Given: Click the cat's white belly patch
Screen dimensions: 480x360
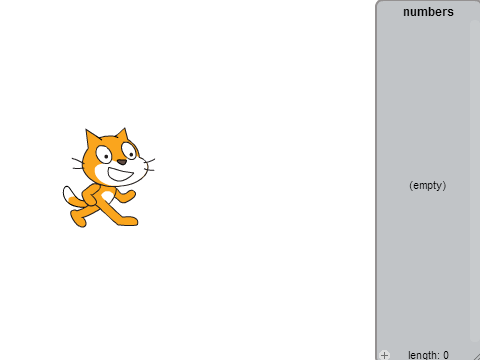Looking at the screenshot, I should coord(107,197).
